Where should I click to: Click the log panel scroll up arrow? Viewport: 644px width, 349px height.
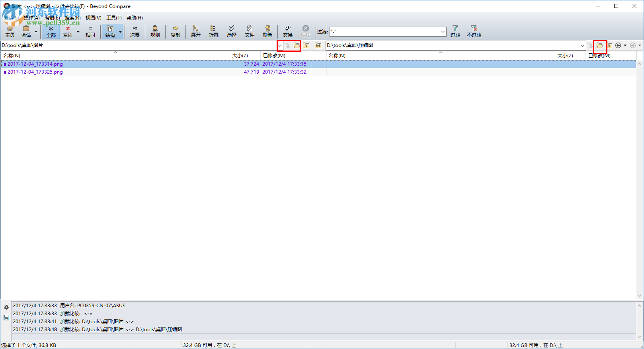click(x=640, y=306)
